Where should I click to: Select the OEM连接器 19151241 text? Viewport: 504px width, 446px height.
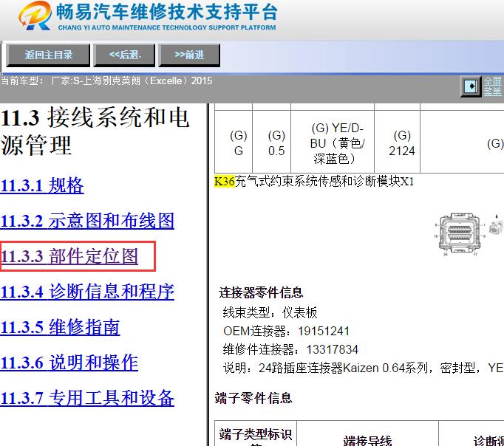point(286,331)
